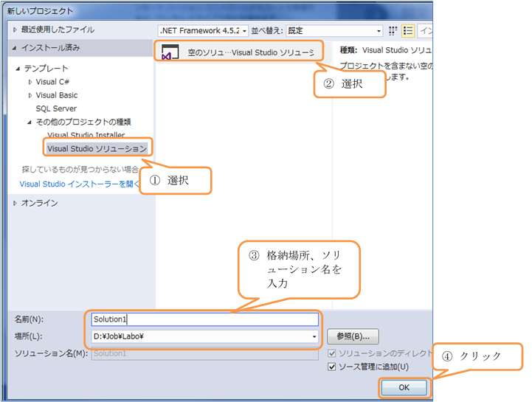Screen dimensions: 532x402
Task: Click the 参照(B)... browse button
Action: click(352, 336)
